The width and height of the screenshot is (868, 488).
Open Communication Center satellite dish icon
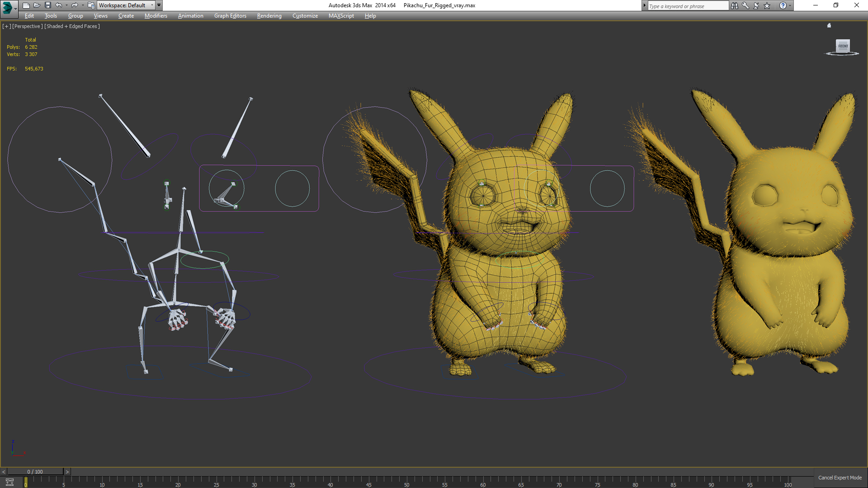click(756, 5)
